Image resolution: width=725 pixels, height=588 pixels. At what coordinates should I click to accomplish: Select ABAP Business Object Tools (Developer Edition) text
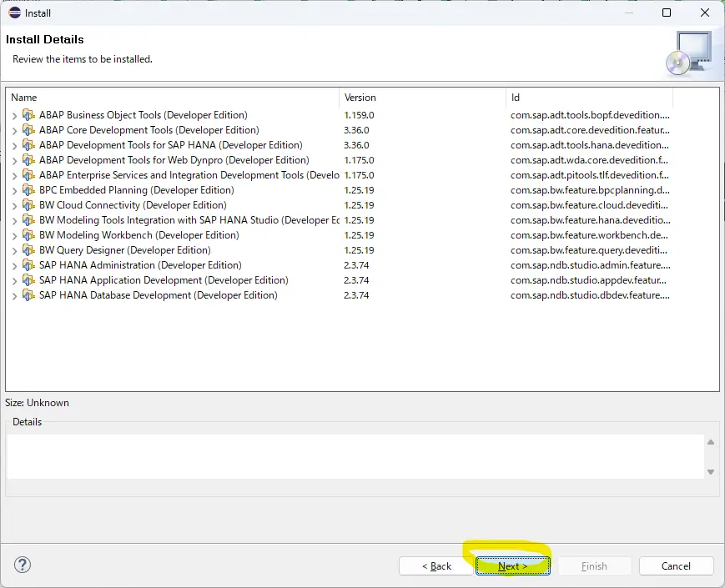pyautogui.click(x=143, y=114)
